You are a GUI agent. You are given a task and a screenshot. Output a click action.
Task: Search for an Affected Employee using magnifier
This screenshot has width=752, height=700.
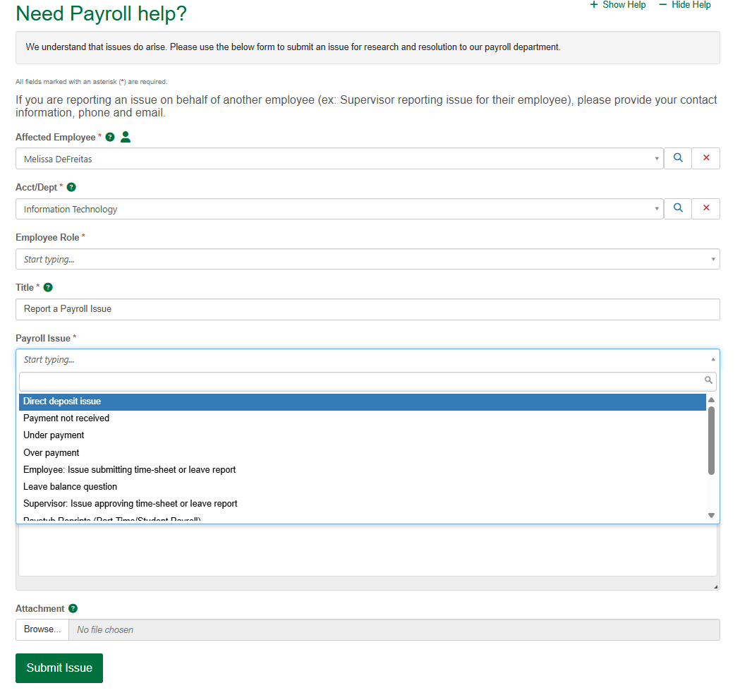pyautogui.click(x=678, y=159)
